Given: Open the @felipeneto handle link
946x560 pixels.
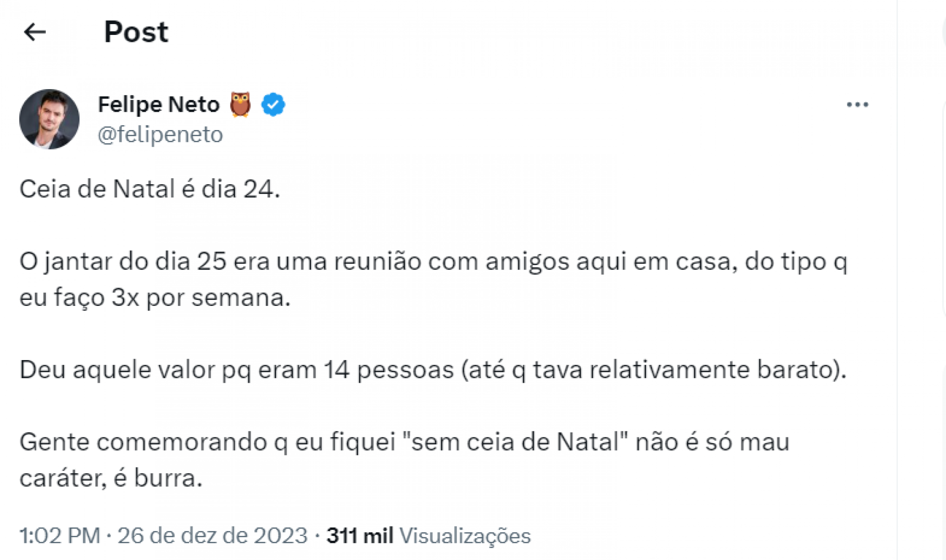Looking at the screenshot, I should [x=161, y=134].
